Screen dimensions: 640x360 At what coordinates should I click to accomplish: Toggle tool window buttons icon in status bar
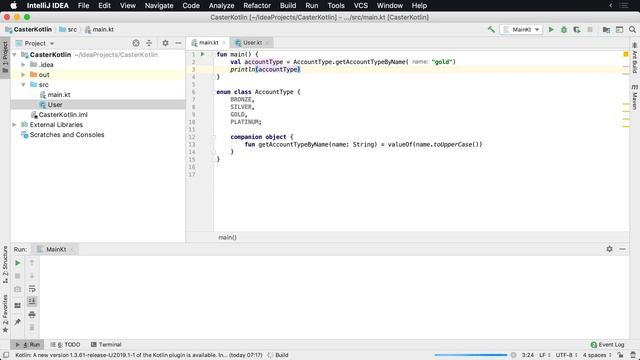coord(6,355)
